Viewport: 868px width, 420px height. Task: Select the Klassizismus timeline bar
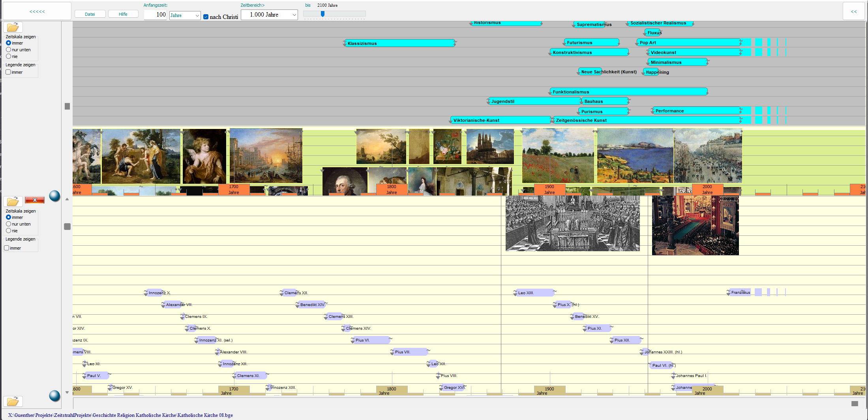(399, 43)
